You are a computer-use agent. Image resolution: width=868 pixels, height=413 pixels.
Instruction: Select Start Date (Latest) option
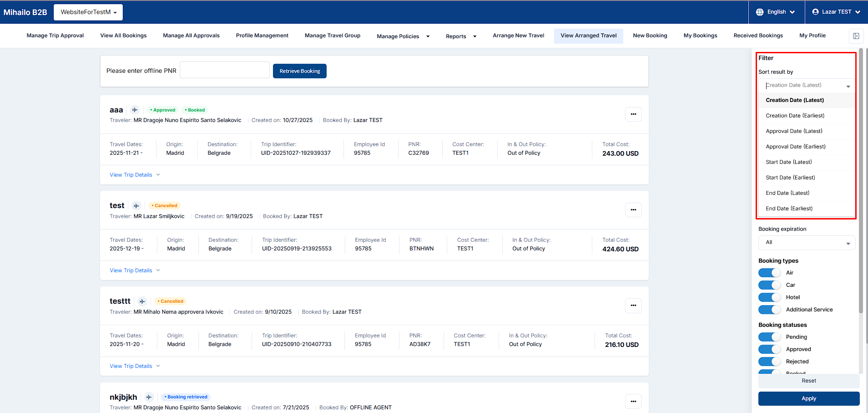pos(807,162)
